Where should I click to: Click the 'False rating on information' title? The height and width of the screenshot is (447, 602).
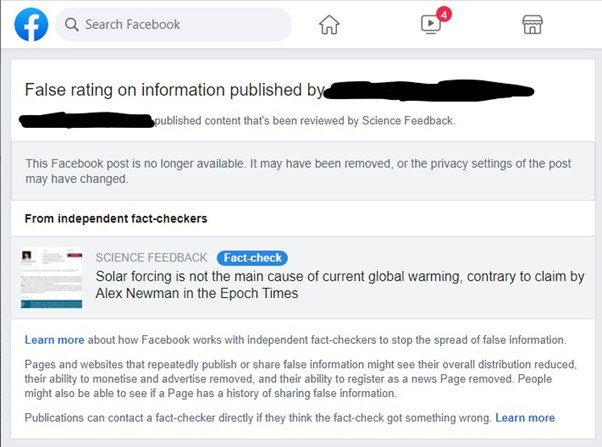175,90
